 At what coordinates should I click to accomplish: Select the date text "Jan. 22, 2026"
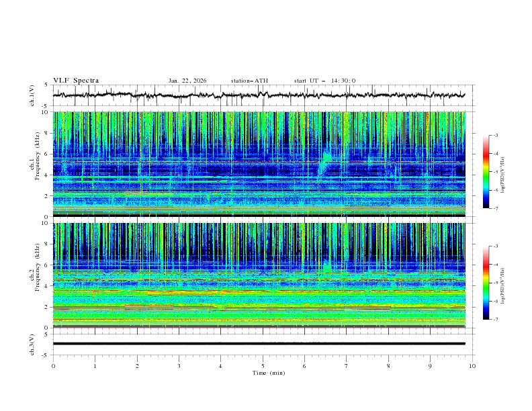point(187,81)
